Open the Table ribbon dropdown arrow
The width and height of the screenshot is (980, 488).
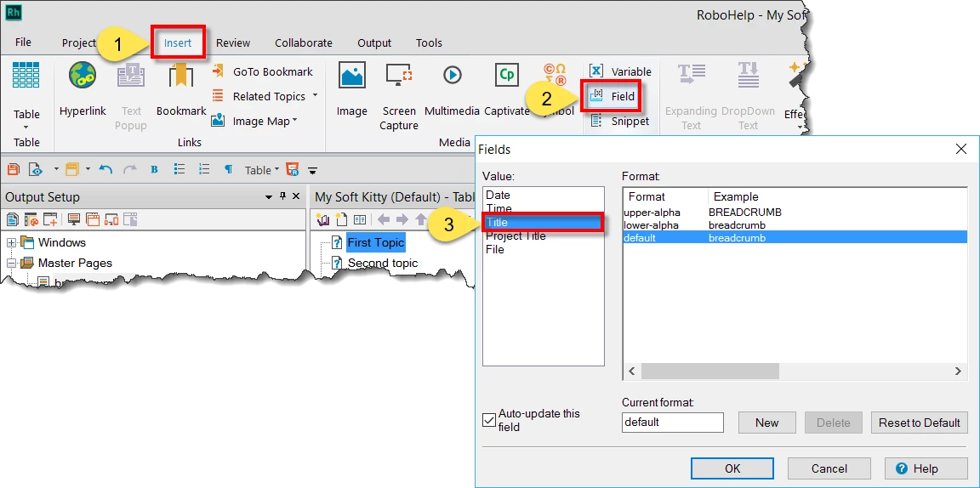pos(26,128)
